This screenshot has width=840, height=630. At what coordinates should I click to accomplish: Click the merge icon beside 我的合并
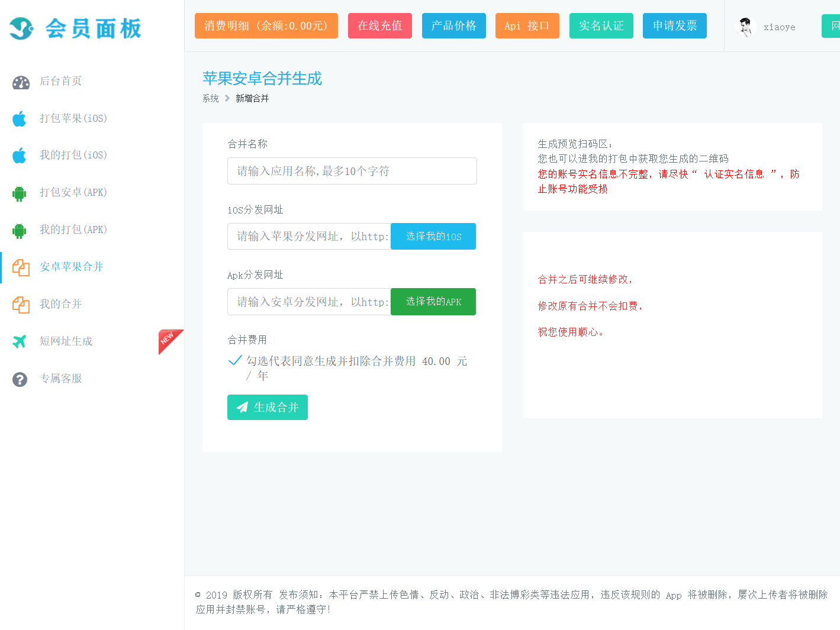pos(21,305)
